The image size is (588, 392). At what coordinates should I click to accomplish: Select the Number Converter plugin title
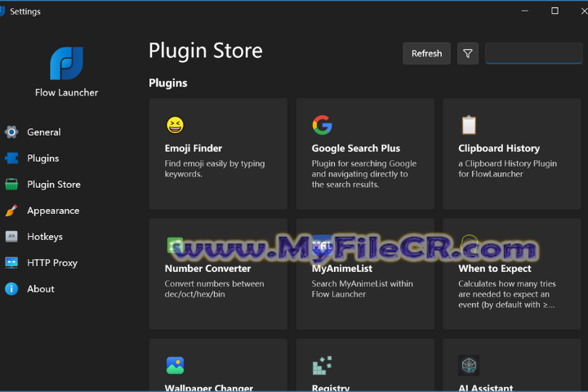(x=207, y=269)
